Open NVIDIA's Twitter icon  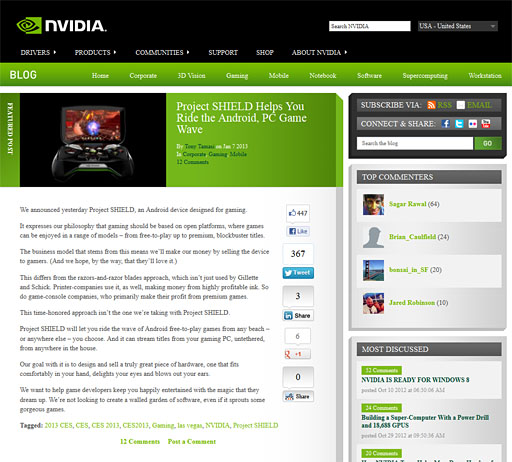459,124
